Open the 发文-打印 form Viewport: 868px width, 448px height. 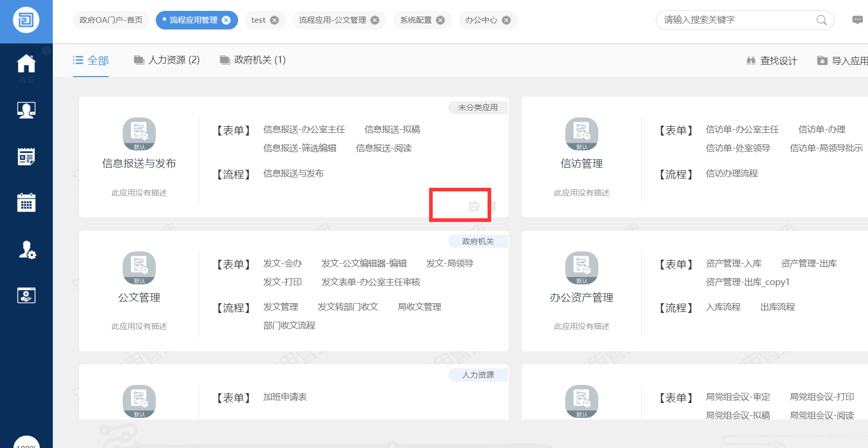coord(283,282)
